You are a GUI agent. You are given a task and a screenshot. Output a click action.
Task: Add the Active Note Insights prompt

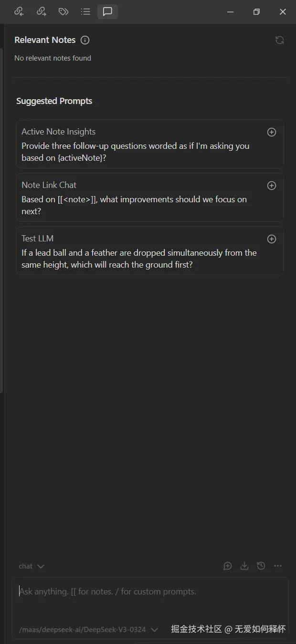tap(272, 132)
